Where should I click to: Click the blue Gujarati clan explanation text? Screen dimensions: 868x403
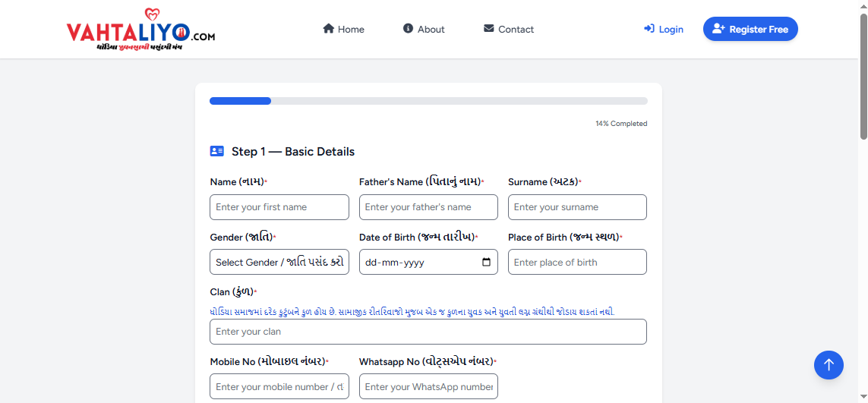(x=412, y=312)
